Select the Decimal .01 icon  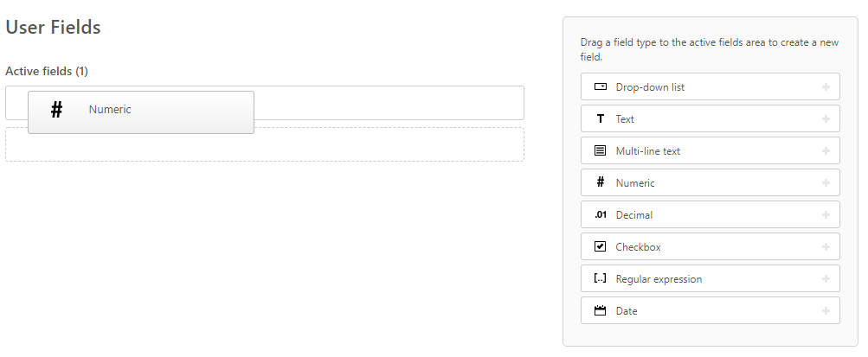point(601,215)
